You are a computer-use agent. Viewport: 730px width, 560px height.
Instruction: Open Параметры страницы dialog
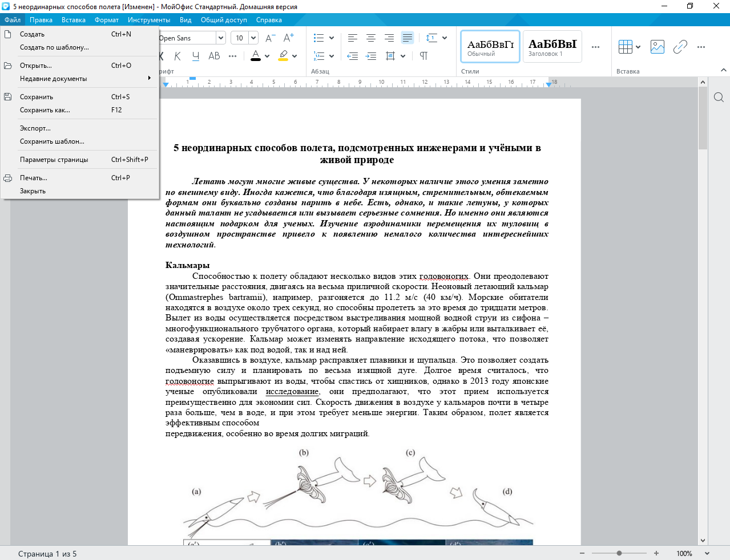point(79,160)
